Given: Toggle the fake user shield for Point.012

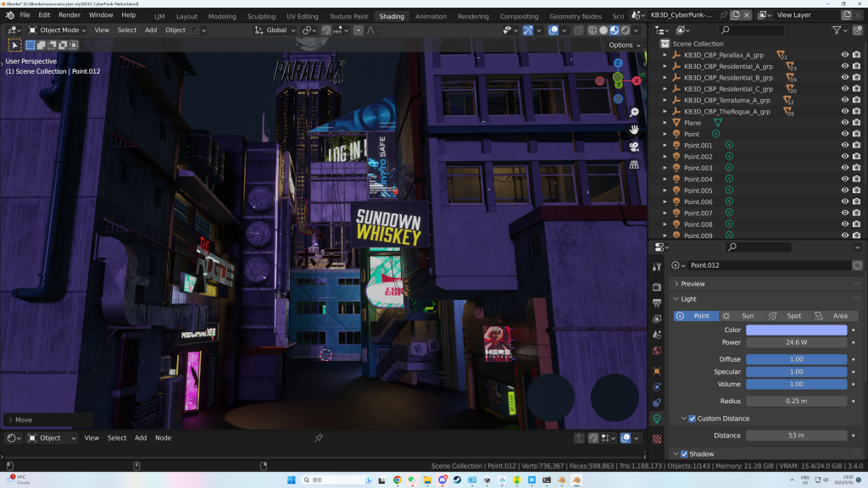Looking at the screenshot, I should [x=858, y=265].
